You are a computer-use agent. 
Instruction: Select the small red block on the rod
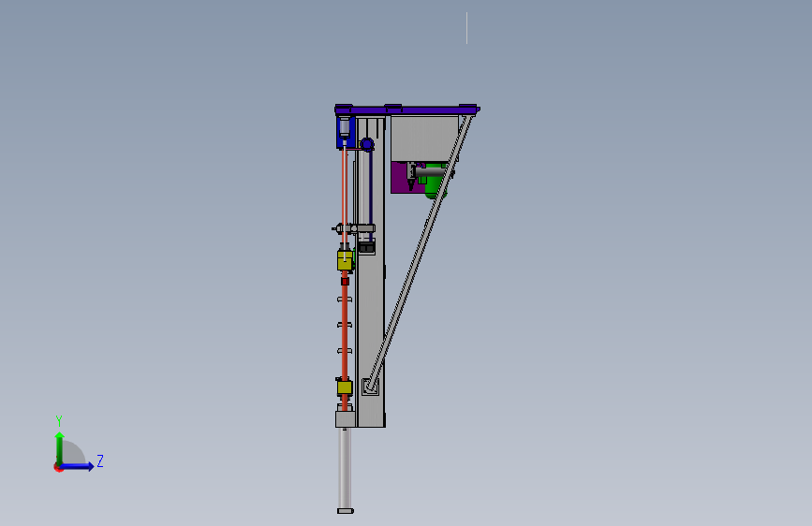click(345, 281)
